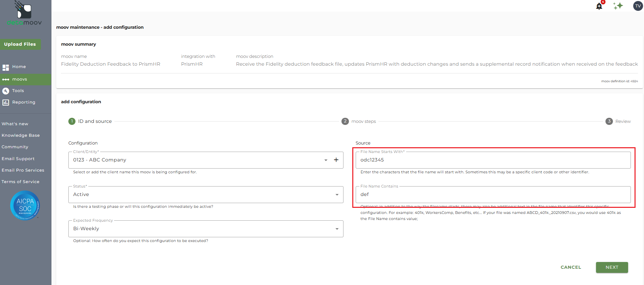
Task: Open Email Support link
Action: point(18,159)
